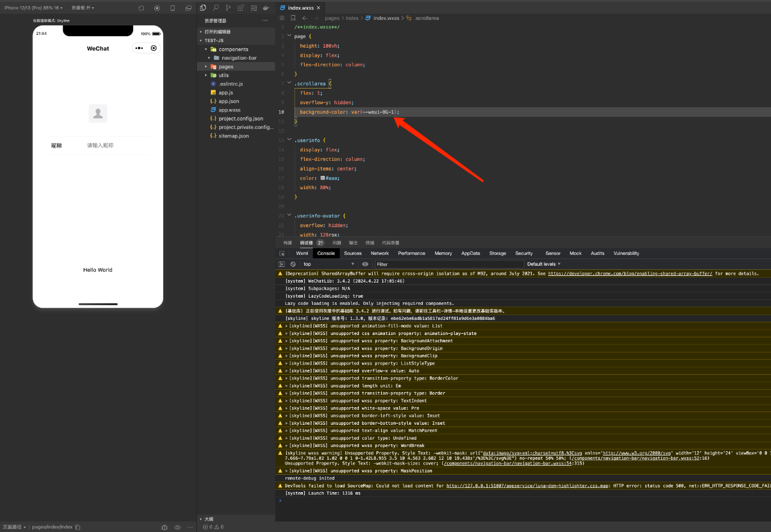Screen dimensions: 771x532
Task: Open the console 'top' context dropdown
Action: pos(329,264)
